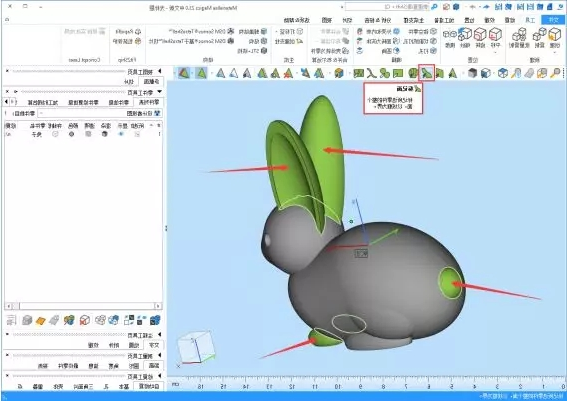
Task: Open the dropdown arrow under Translate button
Action: coord(495,52)
